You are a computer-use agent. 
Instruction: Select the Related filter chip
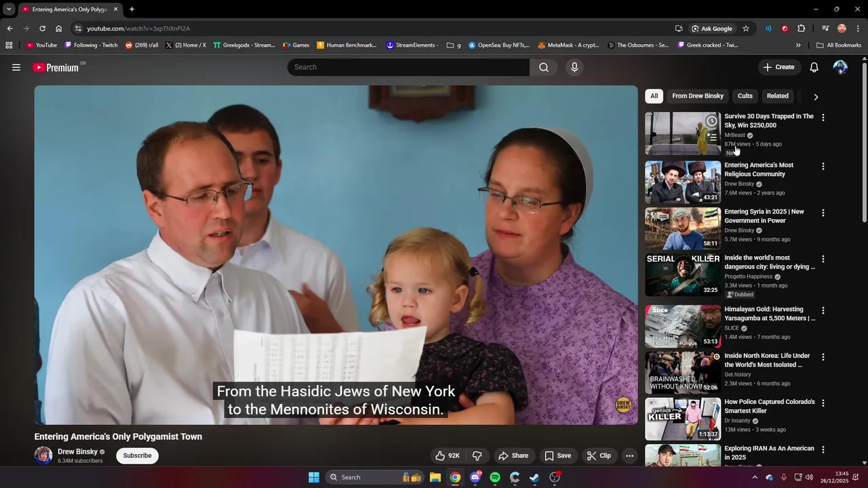pyautogui.click(x=777, y=96)
